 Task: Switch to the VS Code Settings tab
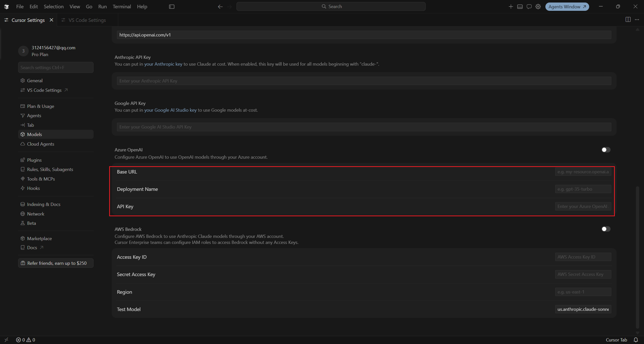tap(87, 20)
